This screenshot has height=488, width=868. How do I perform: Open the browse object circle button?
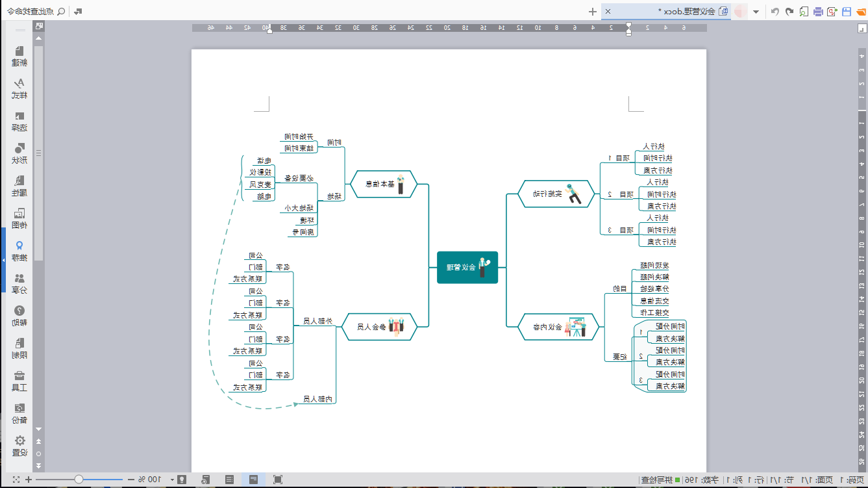point(38,454)
